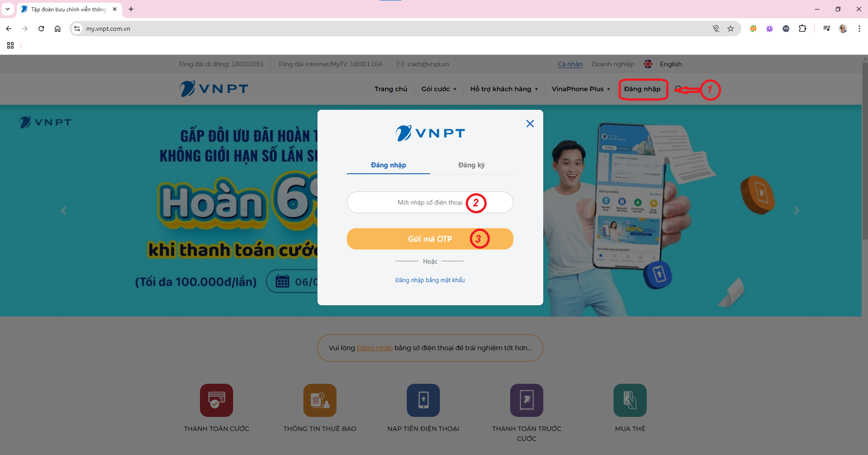Open the Nạp tiền điện thoại icon
The image size is (868, 455).
coord(423,400)
